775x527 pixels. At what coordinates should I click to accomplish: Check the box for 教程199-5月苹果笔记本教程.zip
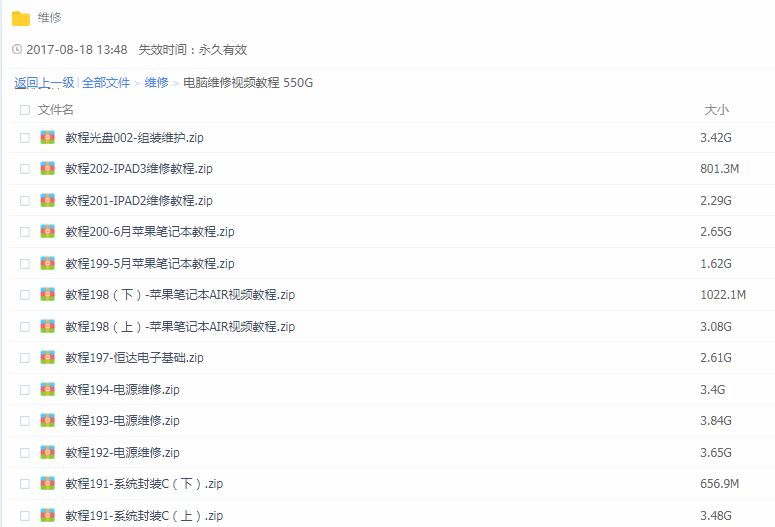tap(25, 264)
